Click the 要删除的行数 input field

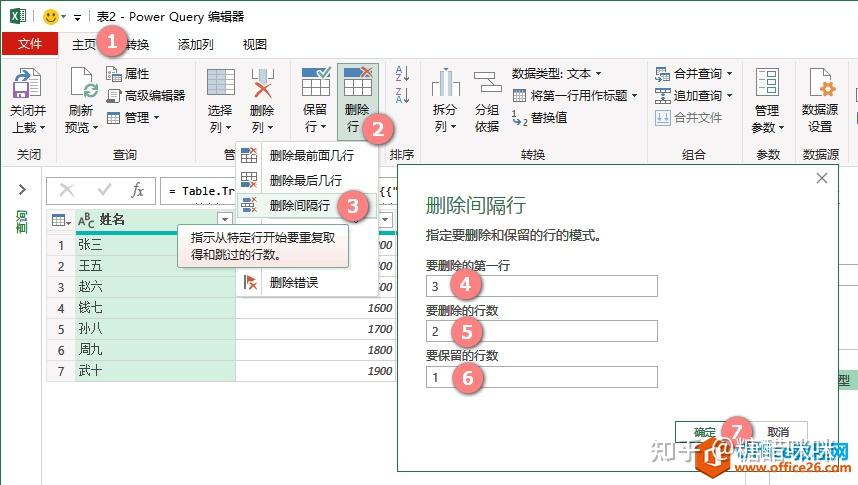(542, 331)
